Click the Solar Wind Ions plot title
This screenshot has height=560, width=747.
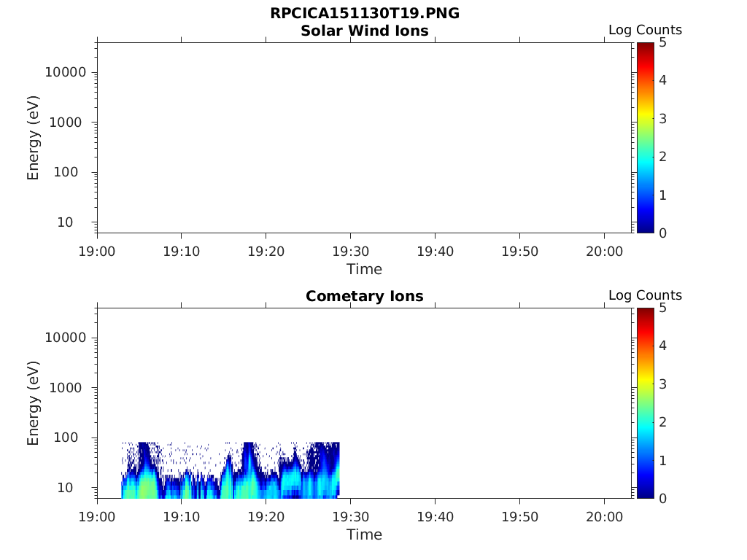click(365, 31)
